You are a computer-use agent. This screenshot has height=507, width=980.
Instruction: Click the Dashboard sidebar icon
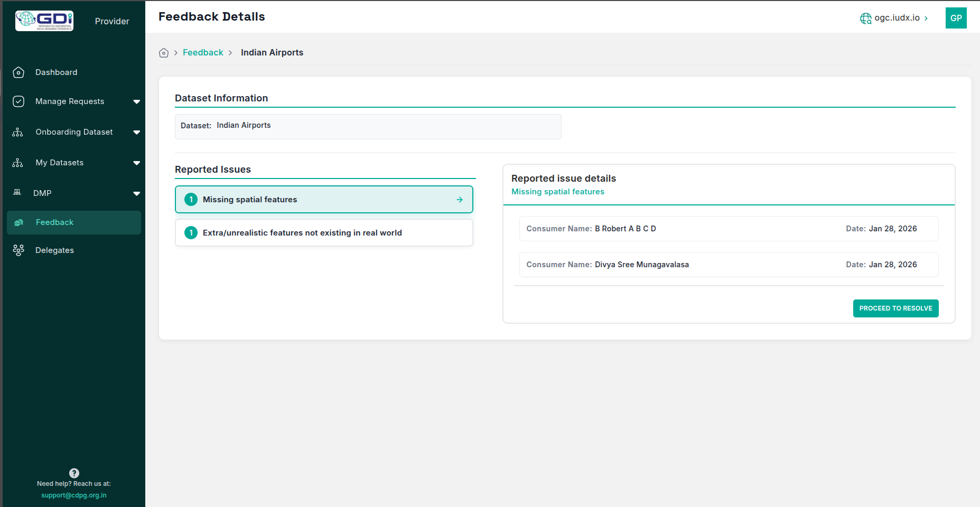pos(18,72)
